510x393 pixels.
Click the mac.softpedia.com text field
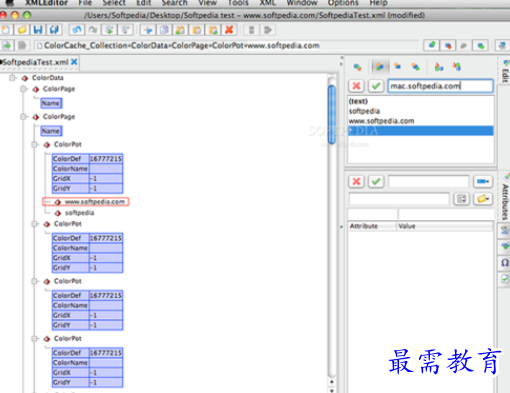[x=440, y=86]
